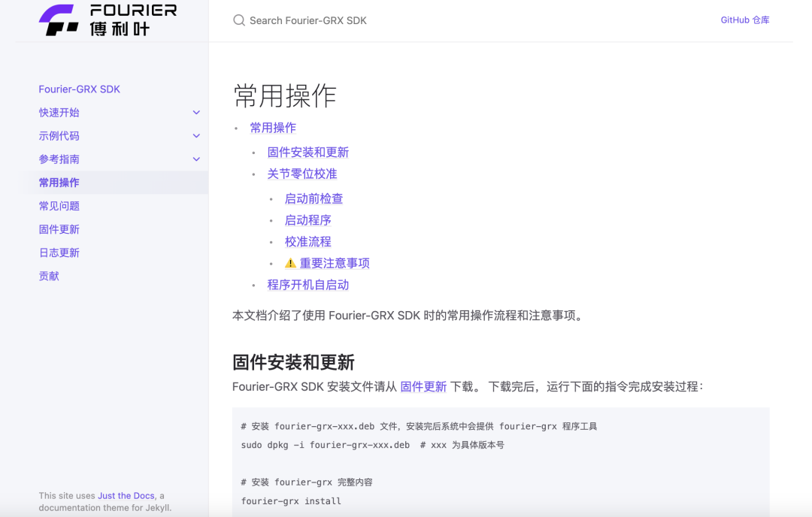The image size is (812, 517).
Task: Open the 示例代码 sidebar item
Action: [59, 135]
